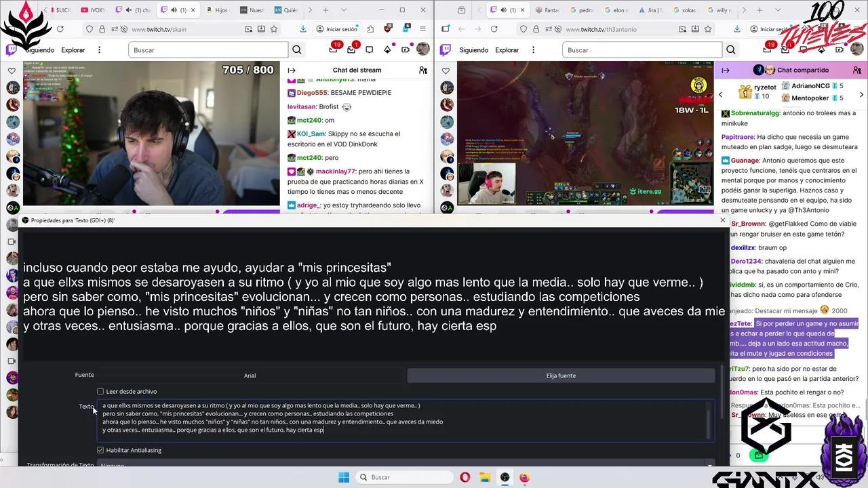Click Twitch 'Buscar' field in skain window

point(208,50)
